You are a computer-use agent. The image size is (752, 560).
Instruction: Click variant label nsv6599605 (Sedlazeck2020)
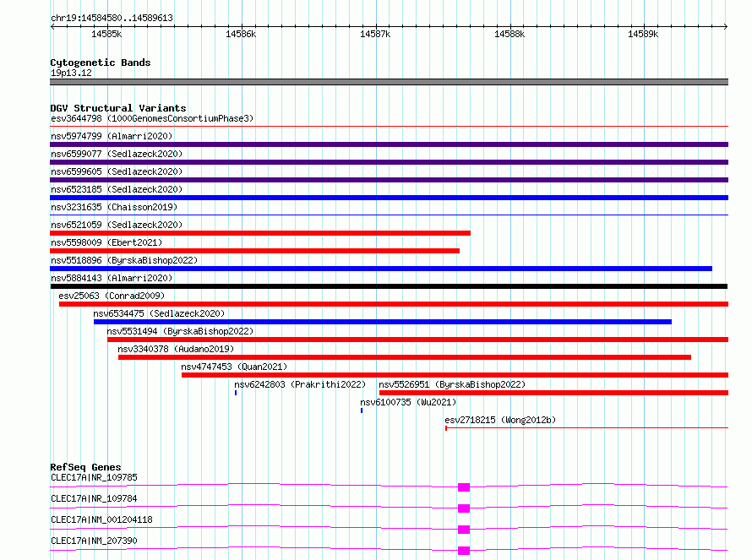click(117, 171)
